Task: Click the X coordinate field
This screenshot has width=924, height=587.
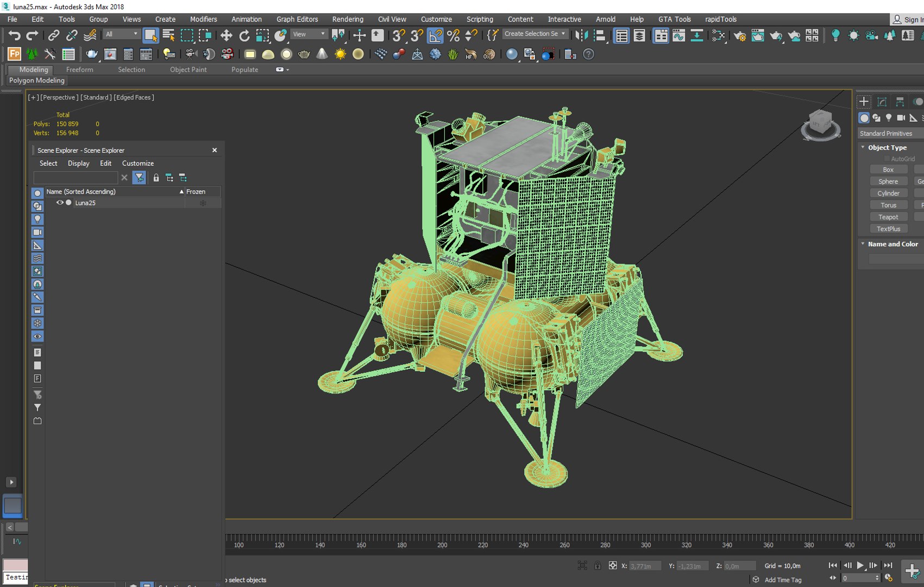Action: coord(645,566)
